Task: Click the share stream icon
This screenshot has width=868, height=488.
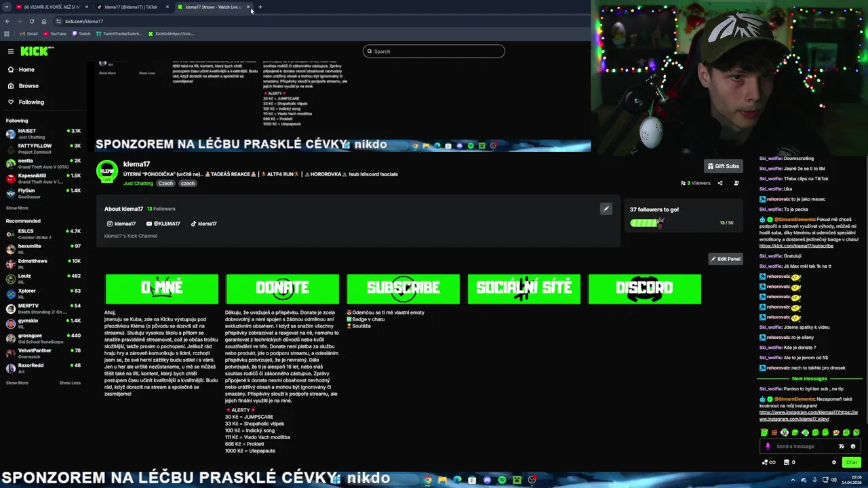Action: click(x=720, y=183)
